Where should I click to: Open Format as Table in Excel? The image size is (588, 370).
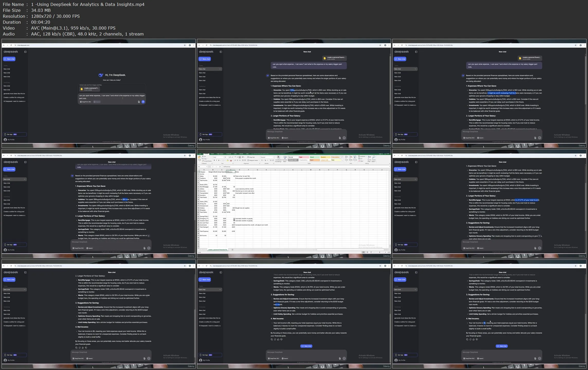point(285,159)
